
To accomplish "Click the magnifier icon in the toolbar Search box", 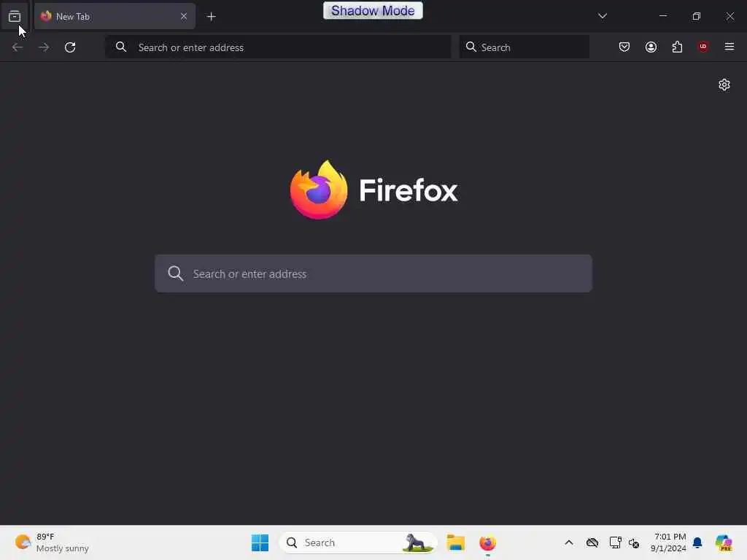I will pyautogui.click(x=471, y=47).
